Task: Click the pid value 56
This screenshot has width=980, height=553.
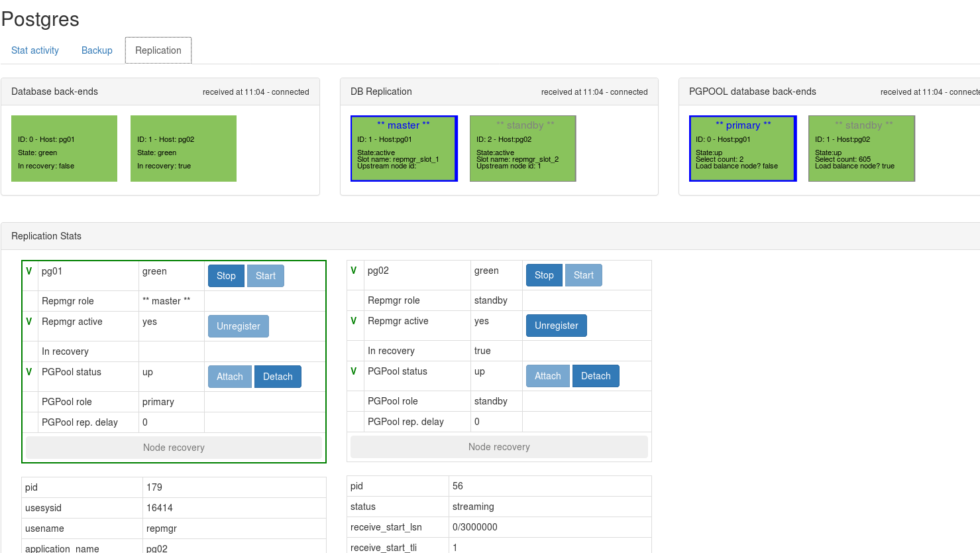Action: (x=458, y=486)
